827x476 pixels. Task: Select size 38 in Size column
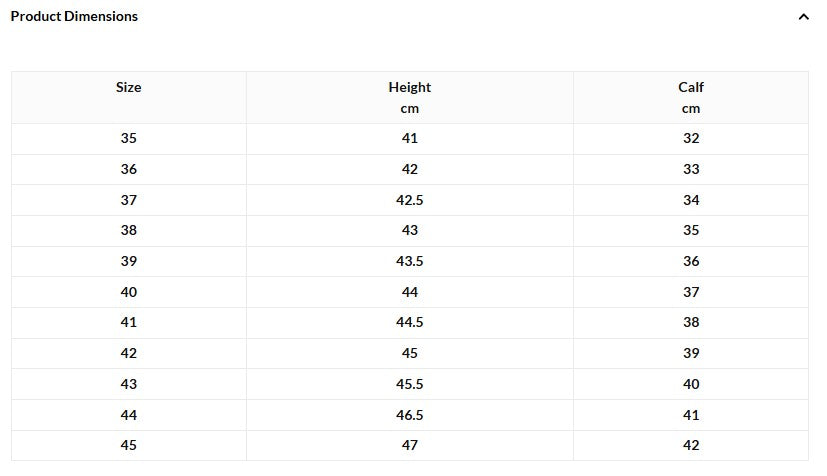click(x=129, y=231)
